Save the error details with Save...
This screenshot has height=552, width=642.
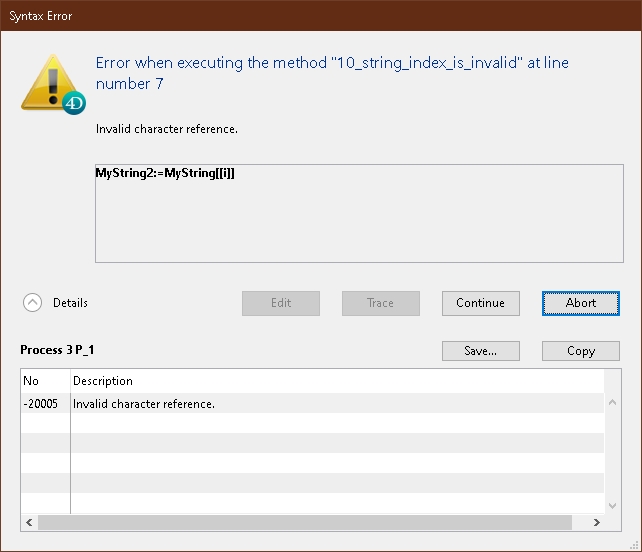point(480,351)
